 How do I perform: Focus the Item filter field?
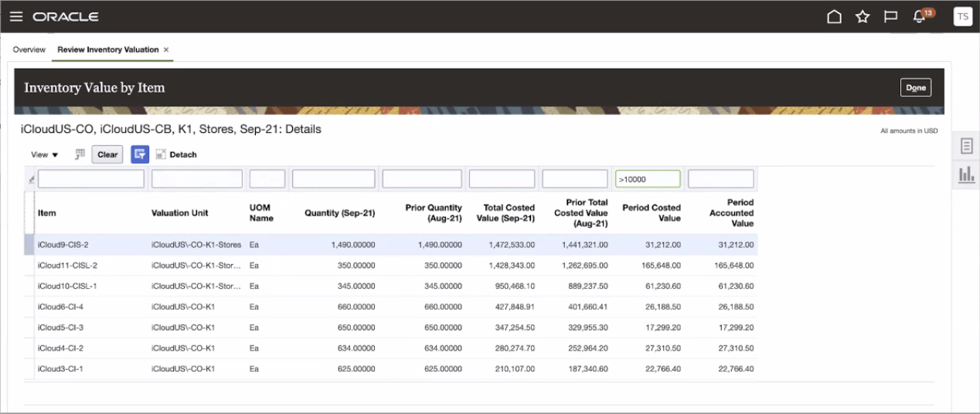[91, 179]
